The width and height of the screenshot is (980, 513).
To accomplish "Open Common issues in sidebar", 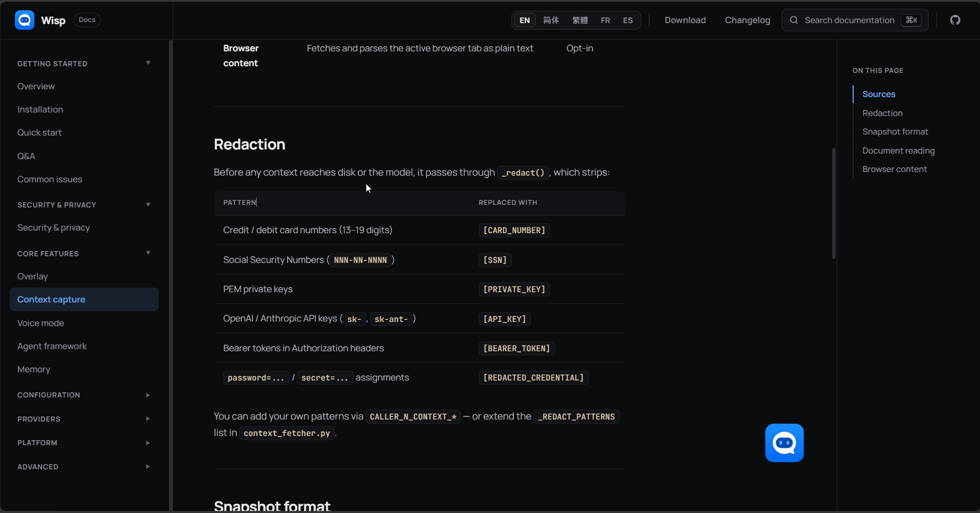I will click(50, 179).
